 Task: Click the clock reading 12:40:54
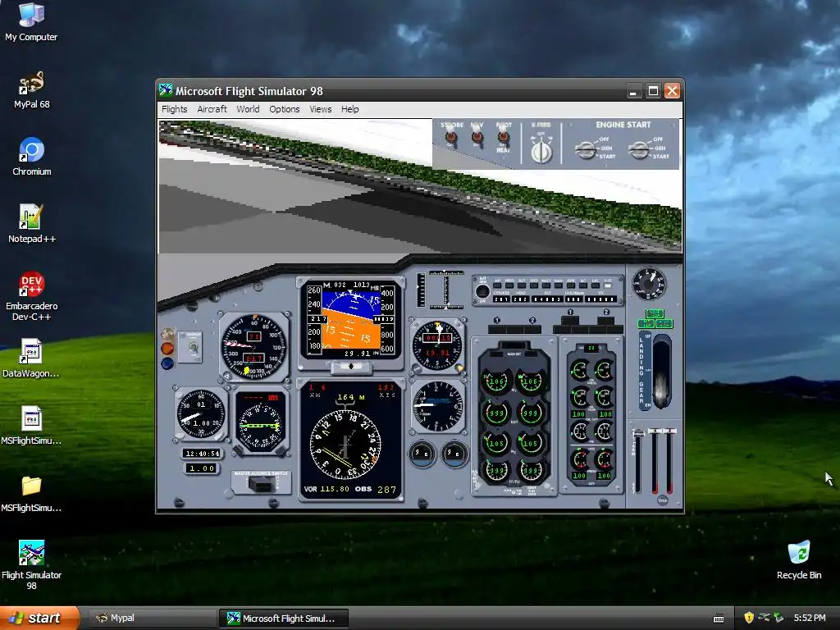pyautogui.click(x=202, y=453)
